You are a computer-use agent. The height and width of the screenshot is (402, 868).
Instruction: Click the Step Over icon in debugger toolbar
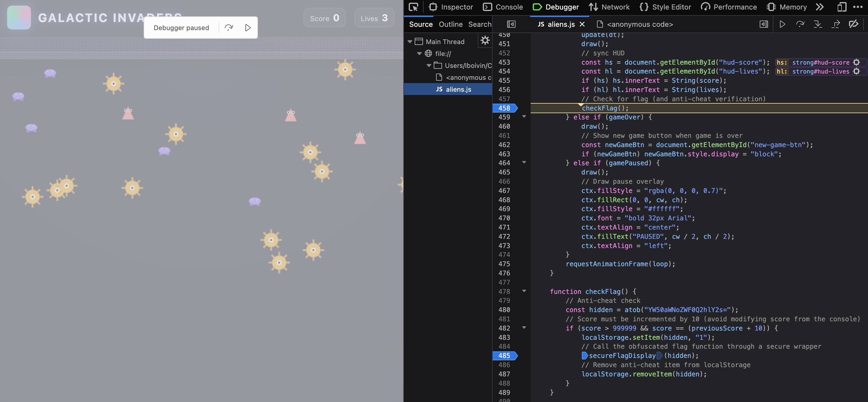tap(800, 24)
